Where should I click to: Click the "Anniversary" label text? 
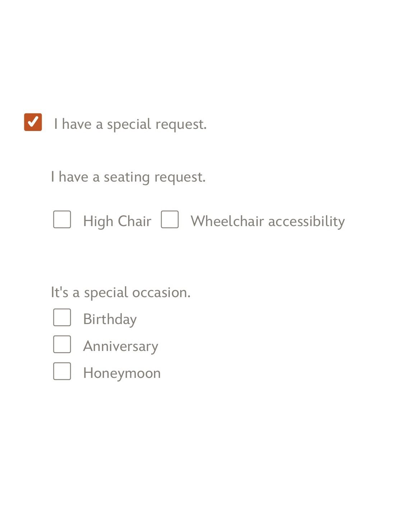point(121,346)
